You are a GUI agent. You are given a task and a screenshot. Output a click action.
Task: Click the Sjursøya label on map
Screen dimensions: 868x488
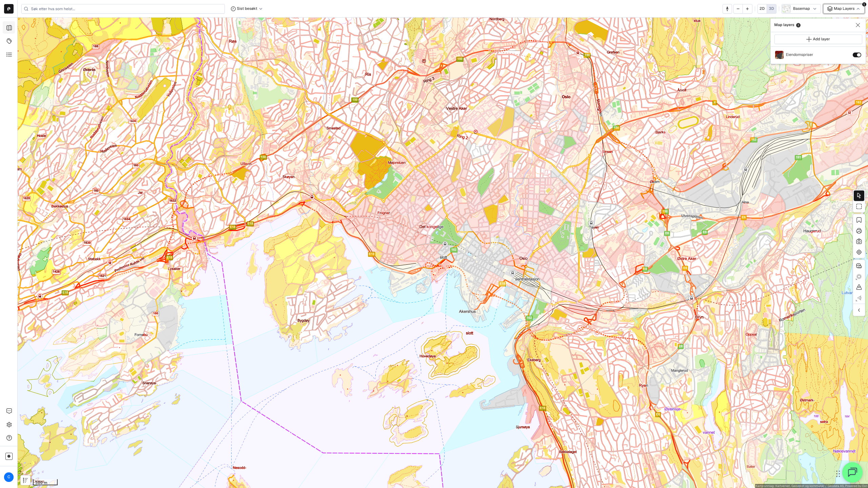click(522, 427)
